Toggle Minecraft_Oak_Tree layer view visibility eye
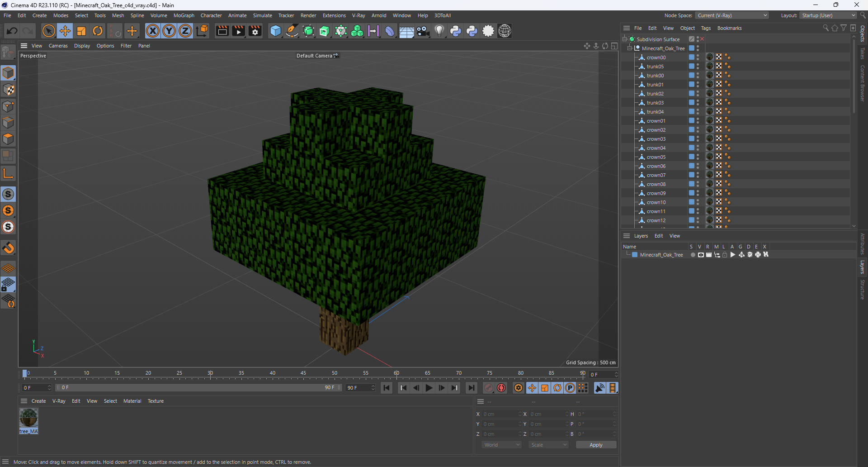The image size is (868, 467). [701, 255]
